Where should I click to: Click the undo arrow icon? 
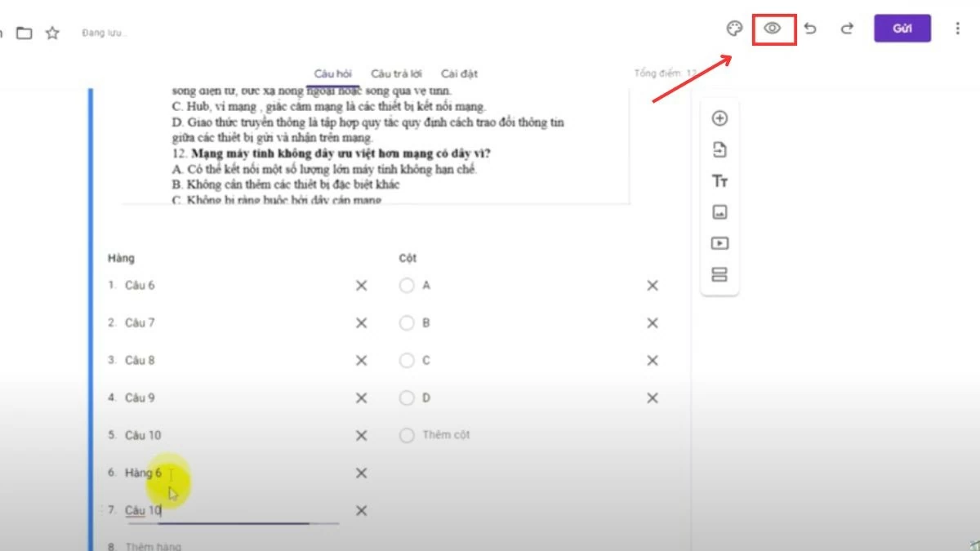click(809, 28)
